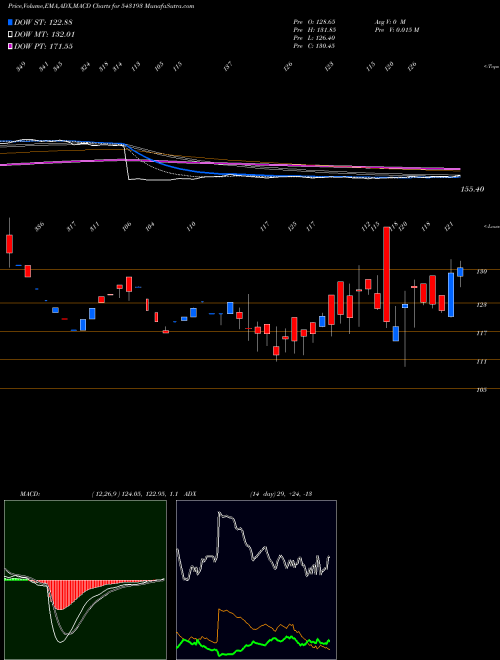Click the last blue candlestick on the right
Viewport: 500px width, 660px height.
[460, 272]
